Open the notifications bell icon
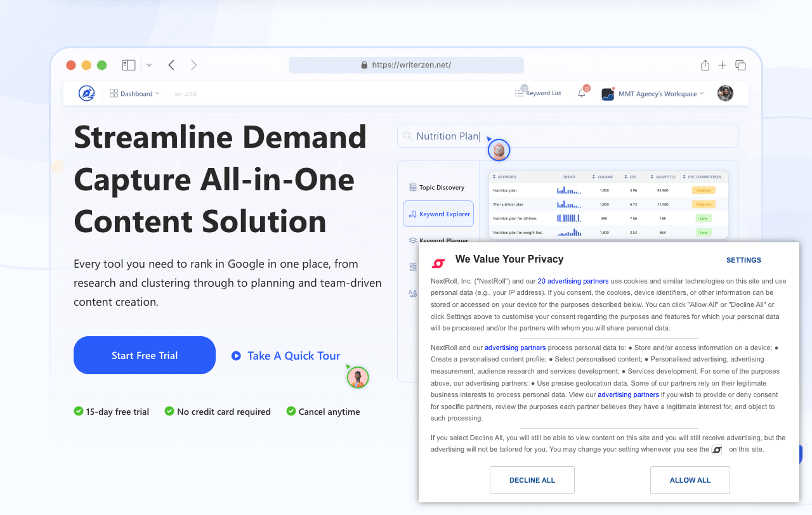812x515 pixels. (x=582, y=93)
